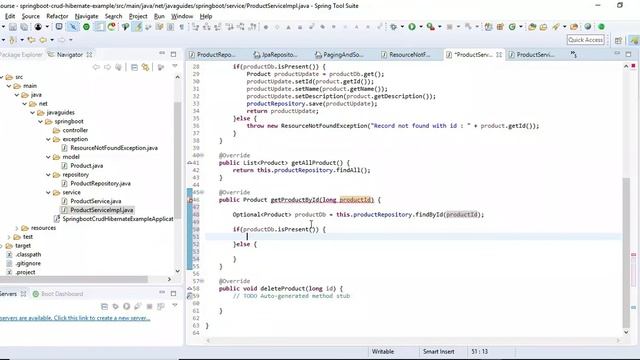
Task: Click the Collapse All icon in Navigator
Action: coord(134,67)
